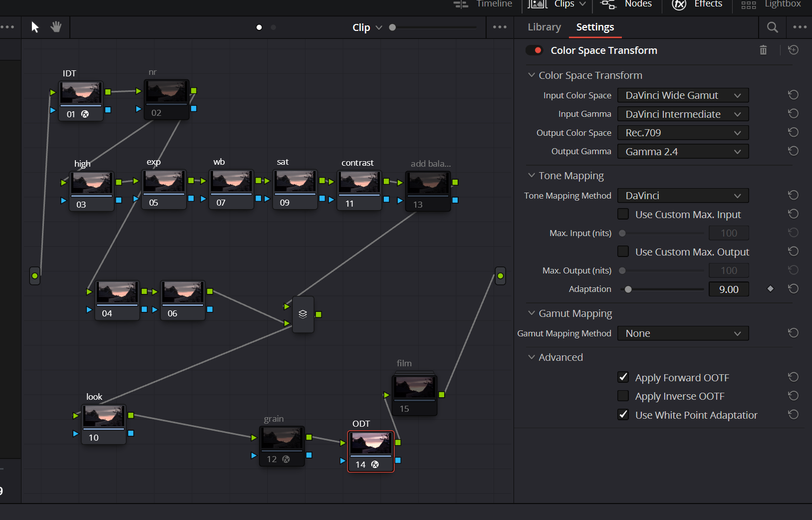Viewport: 812px width, 520px height.
Task: Open Output Color Space dropdown
Action: tap(683, 133)
